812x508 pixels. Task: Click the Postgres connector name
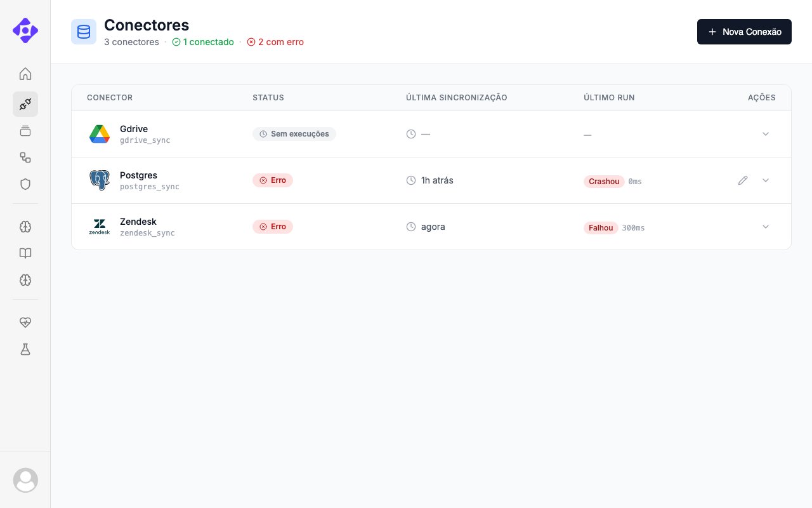point(138,175)
